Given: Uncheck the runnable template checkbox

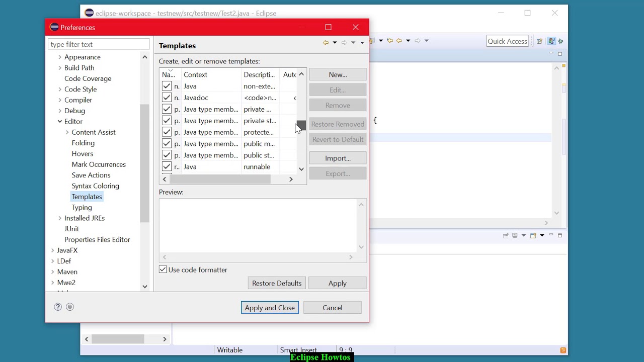Looking at the screenshot, I should [167, 166].
